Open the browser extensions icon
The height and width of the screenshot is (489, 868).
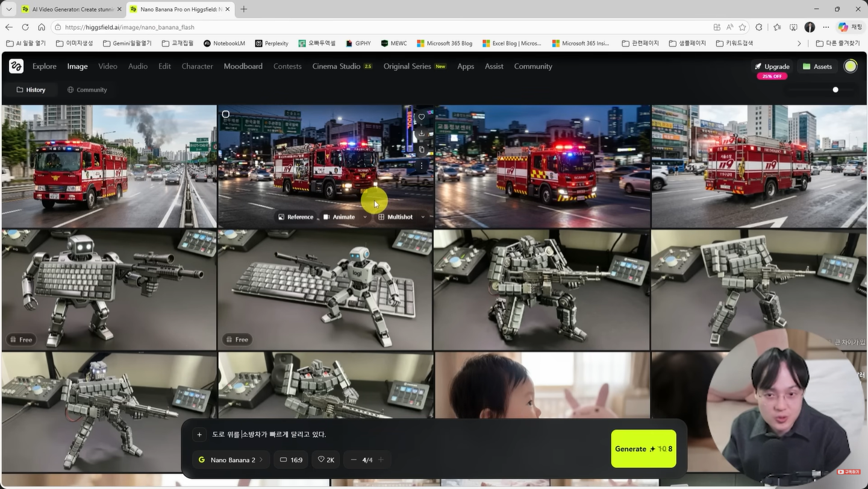point(759,27)
